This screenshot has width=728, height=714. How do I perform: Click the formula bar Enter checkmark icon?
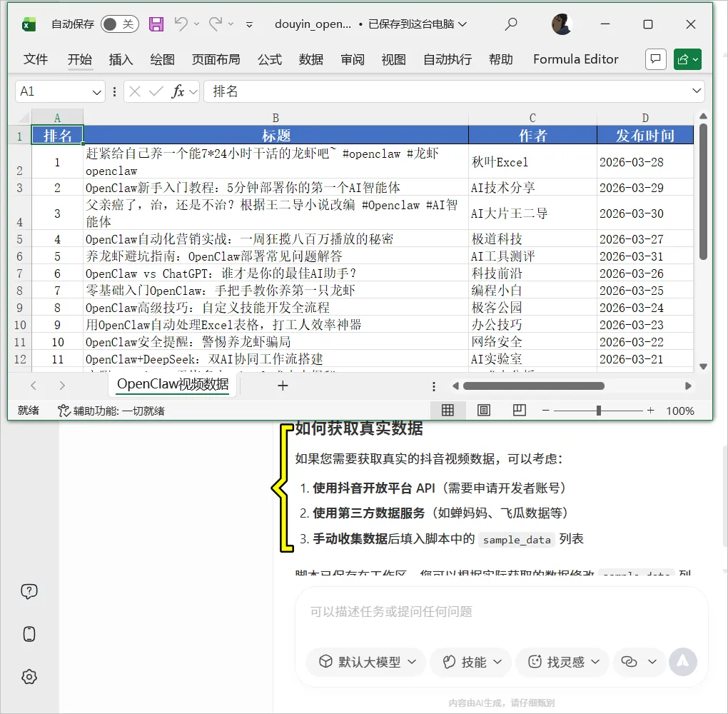pos(156,91)
